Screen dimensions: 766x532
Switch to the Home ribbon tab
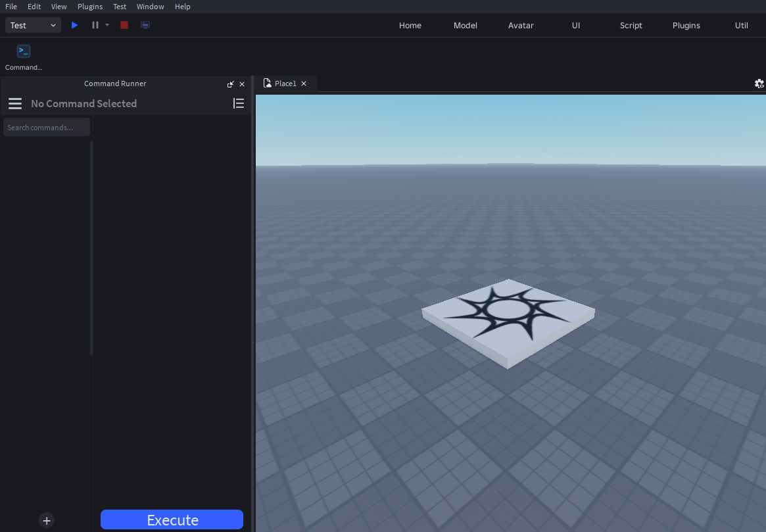[x=410, y=26]
